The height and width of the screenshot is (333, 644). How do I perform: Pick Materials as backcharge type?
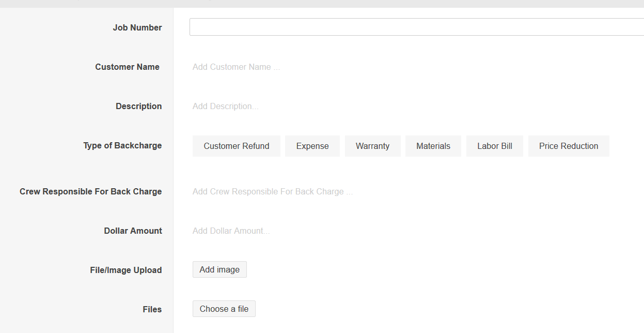click(433, 146)
